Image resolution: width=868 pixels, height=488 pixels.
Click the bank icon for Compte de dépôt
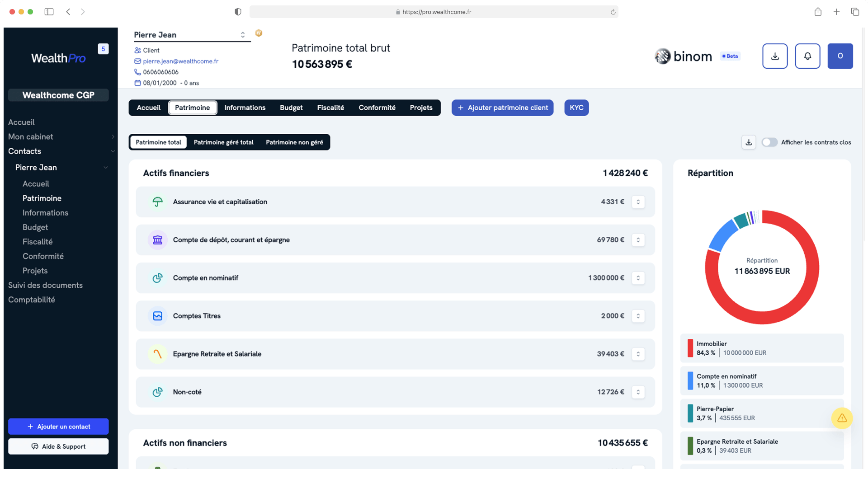tap(157, 240)
